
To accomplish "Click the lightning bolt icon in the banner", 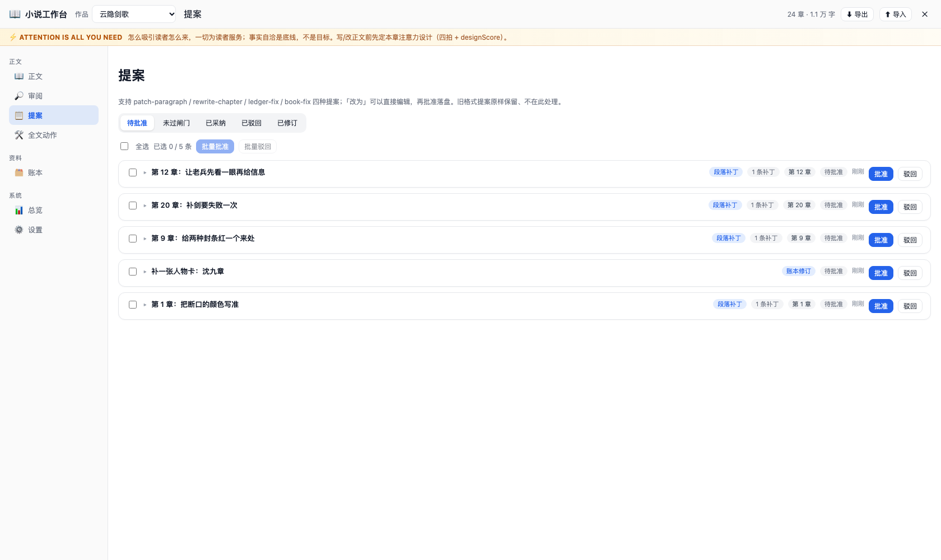I will [13, 37].
